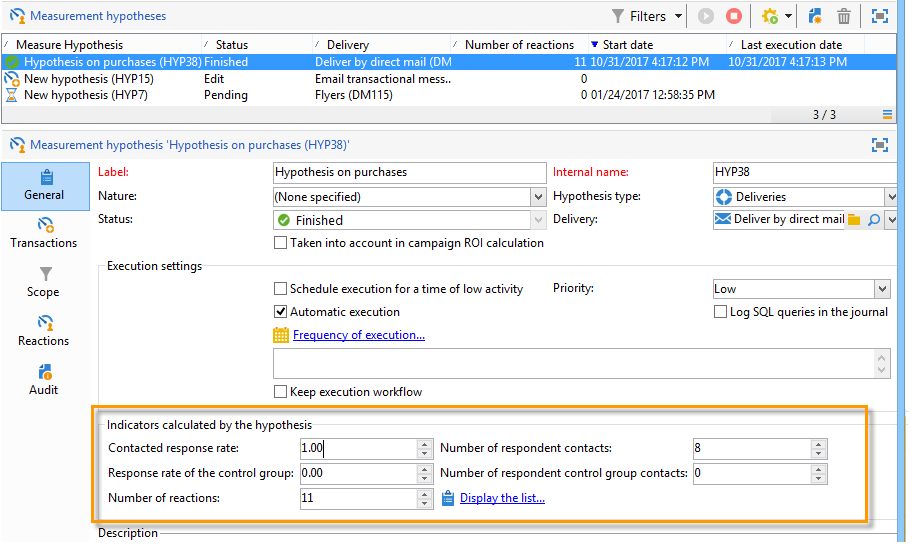
Task: Click the list options icon under the table
Action: pos(887,115)
